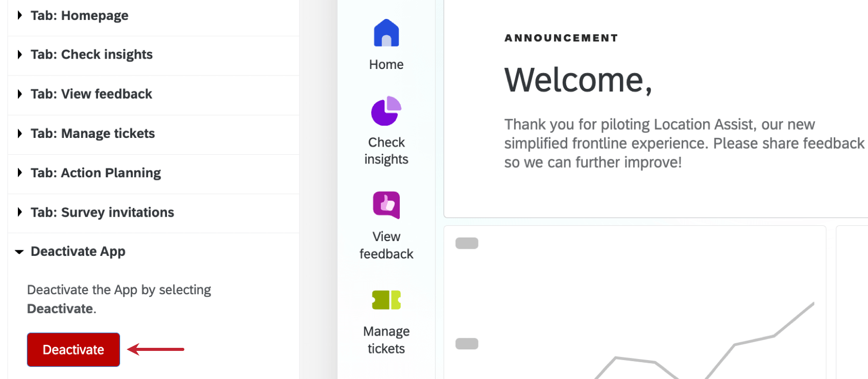
Task: Select the purple Check insights pie icon
Action: click(x=386, y=111)
